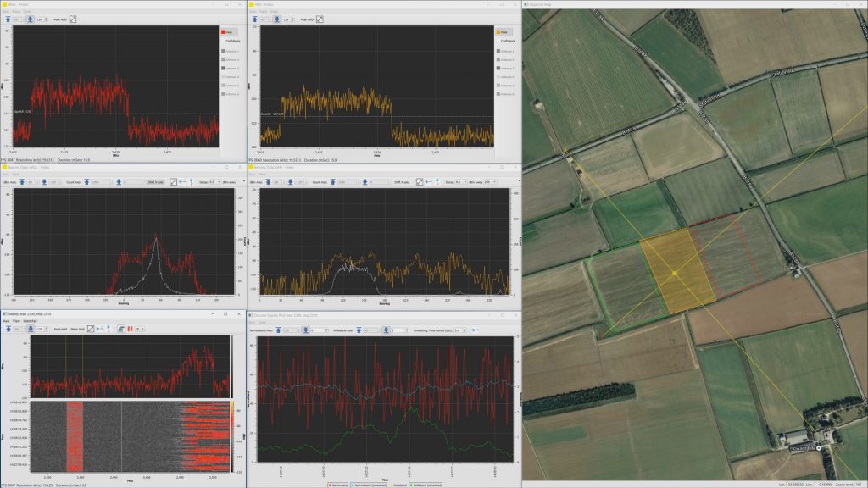Viewport: 868px width, 488px height.
Task: Click autoscale icon in left Bearing Data toolbar
Action: (174, 181)
